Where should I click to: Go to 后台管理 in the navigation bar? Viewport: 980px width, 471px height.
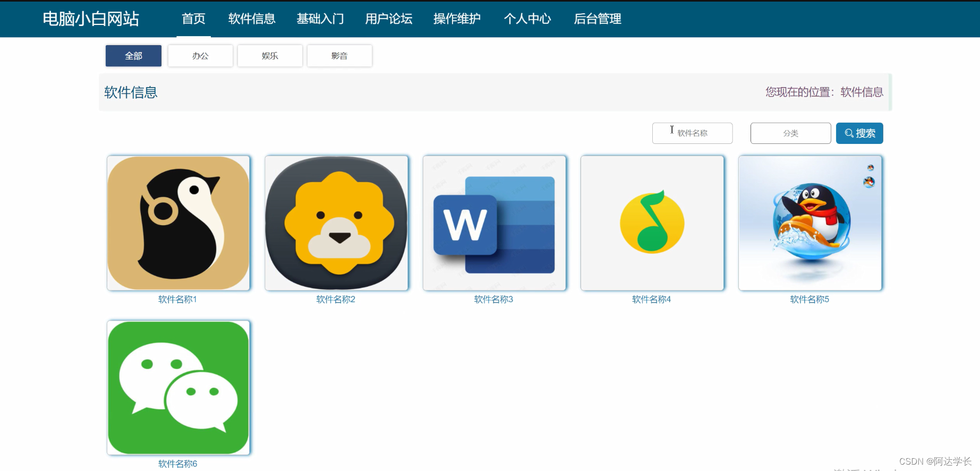pos(598,19)
